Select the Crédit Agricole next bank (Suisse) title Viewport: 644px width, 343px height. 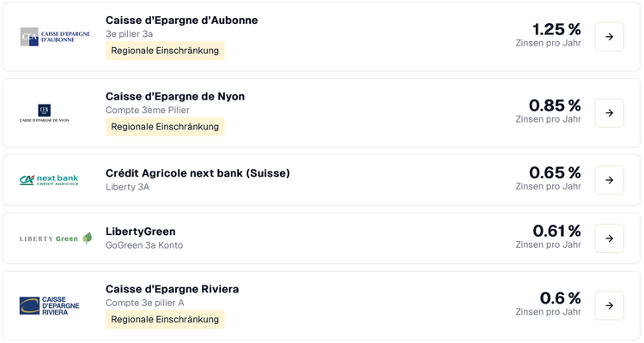click(x=197, y=173)
